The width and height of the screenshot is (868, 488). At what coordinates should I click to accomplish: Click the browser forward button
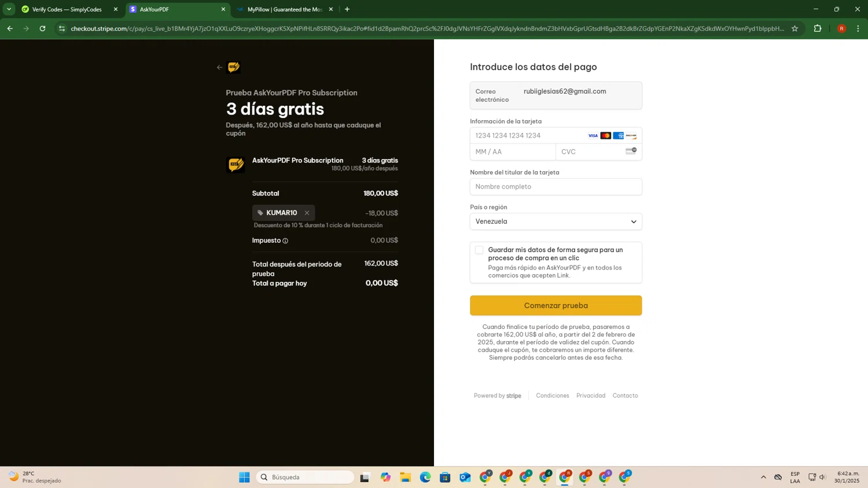pos(26,28)
